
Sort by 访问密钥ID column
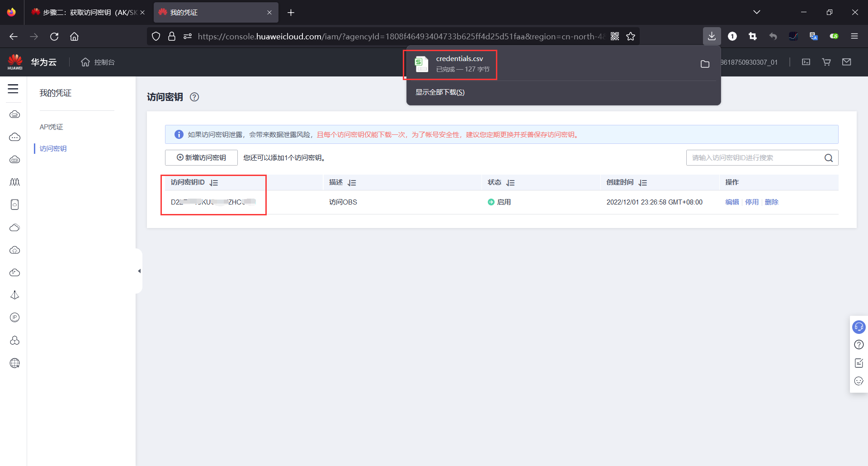(x=214, y=183)
